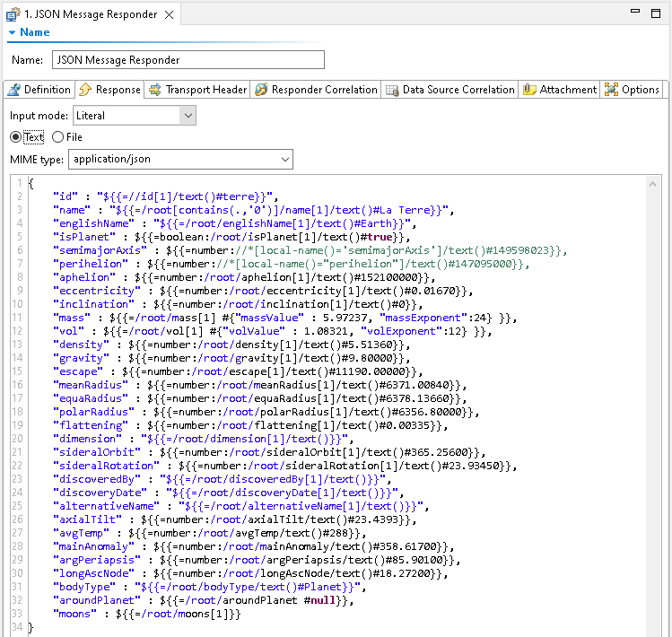Open the Transport Header tab
Viewport: 672px width, 637px height.
197,90
